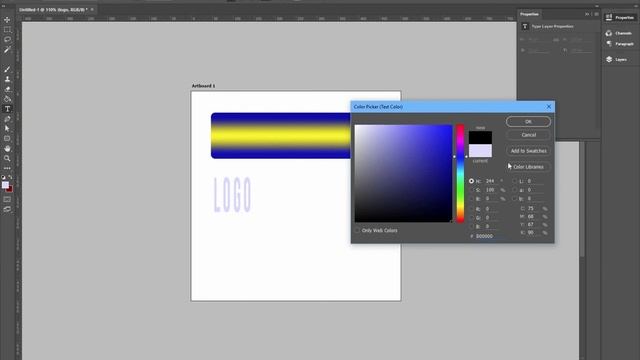Select the Hand tool
Image resolution: width=640 pixels, height=360 pixels.
tap(7, 149)
